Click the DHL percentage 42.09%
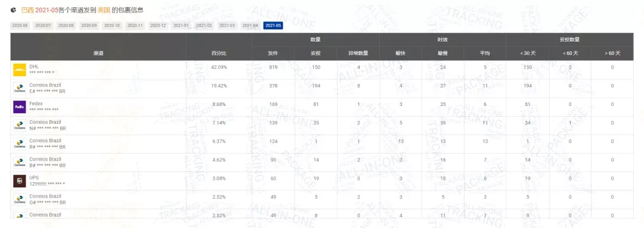Image resolution: width=644 pixels, height=228 pixels. tap(219, 67)
